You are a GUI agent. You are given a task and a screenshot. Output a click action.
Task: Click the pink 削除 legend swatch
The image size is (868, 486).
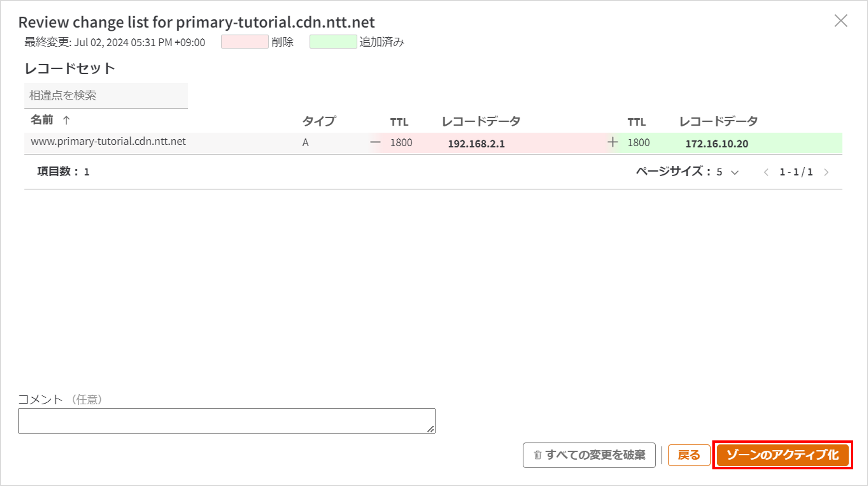(245, 42)
